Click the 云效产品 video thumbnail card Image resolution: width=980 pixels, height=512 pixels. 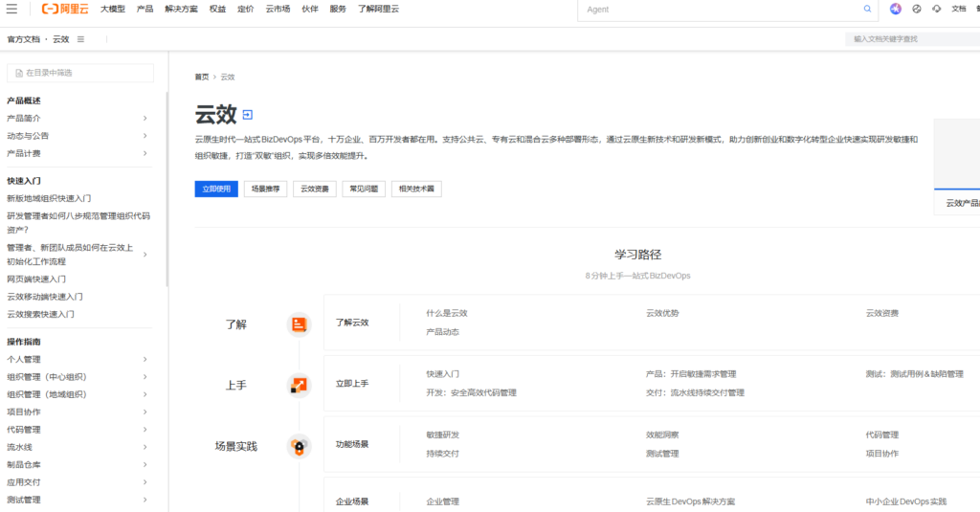(957, 167)
